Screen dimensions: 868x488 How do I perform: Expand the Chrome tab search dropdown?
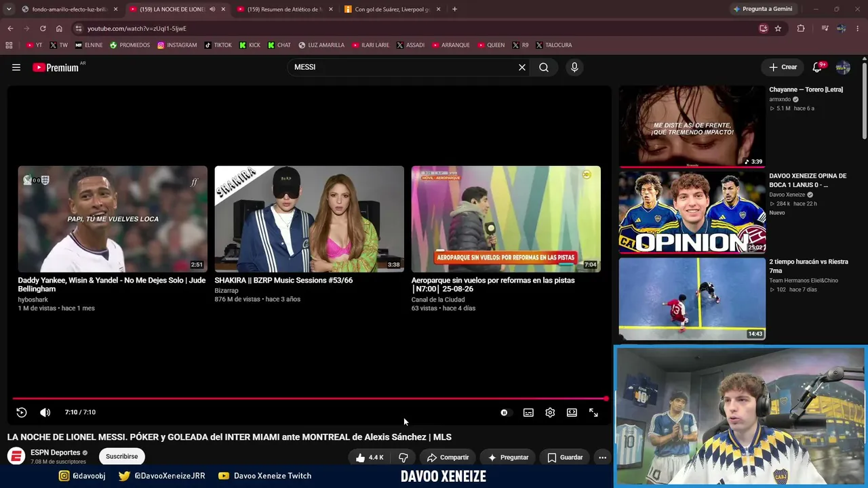pos(9,9)
